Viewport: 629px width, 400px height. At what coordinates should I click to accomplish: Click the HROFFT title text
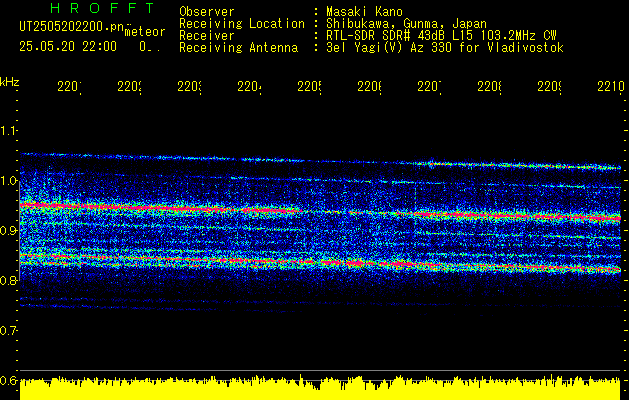pyautogui.click(x=103, y=8)
